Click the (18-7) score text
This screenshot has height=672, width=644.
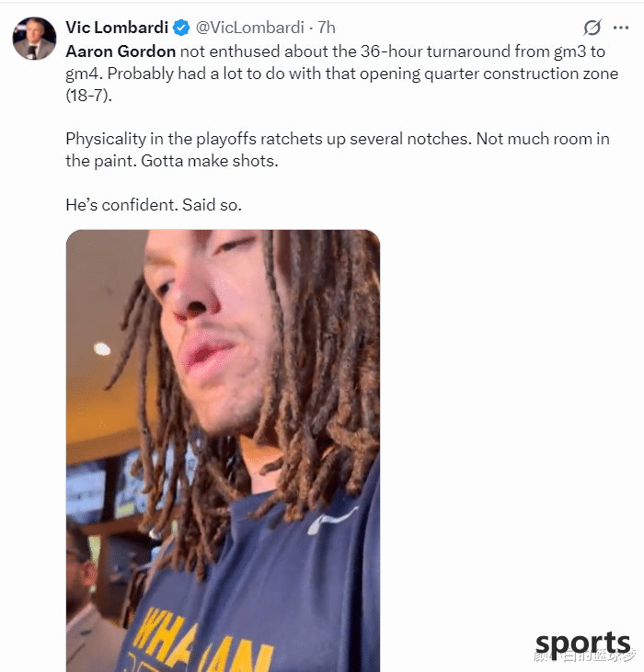pos(88,95)
